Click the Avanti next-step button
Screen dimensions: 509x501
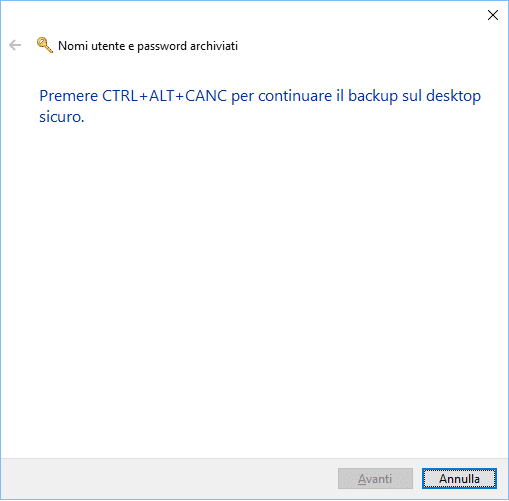(375, 478)
